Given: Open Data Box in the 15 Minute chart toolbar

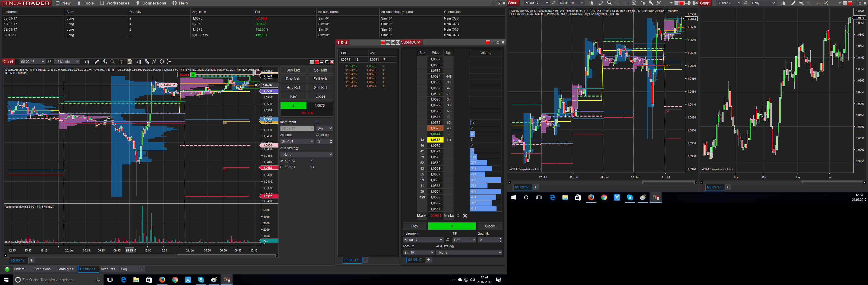Looking at the screenshot, I should point(130,61).
